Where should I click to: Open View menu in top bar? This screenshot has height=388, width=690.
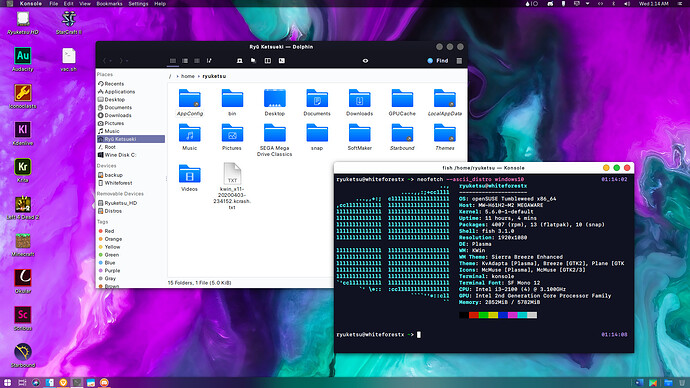pos(85,4)
